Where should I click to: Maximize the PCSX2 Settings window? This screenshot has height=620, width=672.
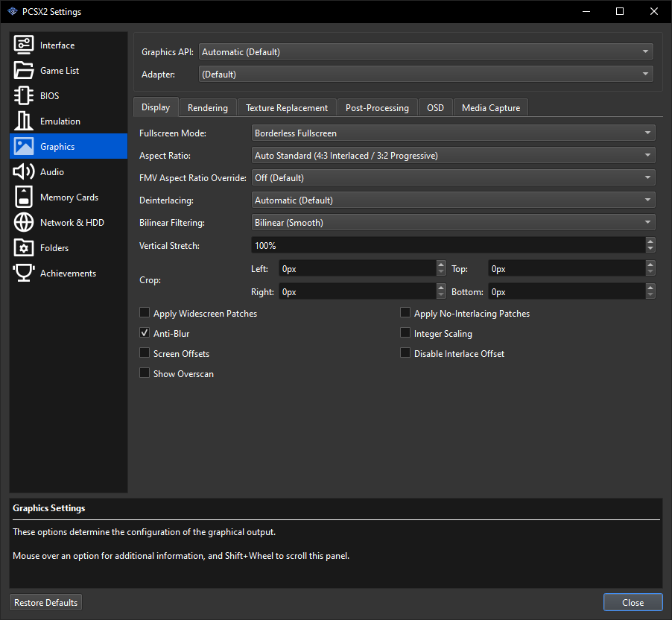coord(620,12)
